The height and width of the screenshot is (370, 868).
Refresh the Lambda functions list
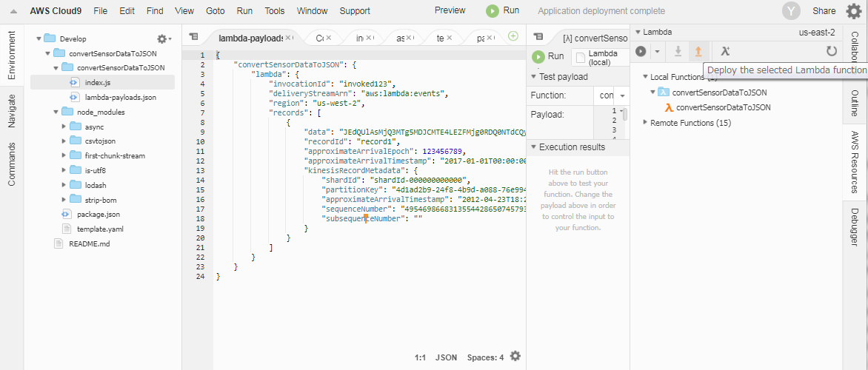(x=832, y=52)
